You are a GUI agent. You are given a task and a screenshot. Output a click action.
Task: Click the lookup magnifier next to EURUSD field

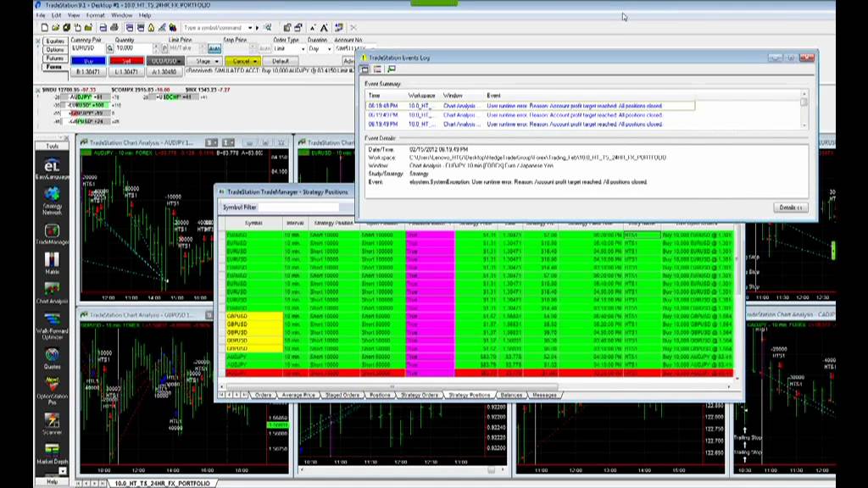coord(109,48)
